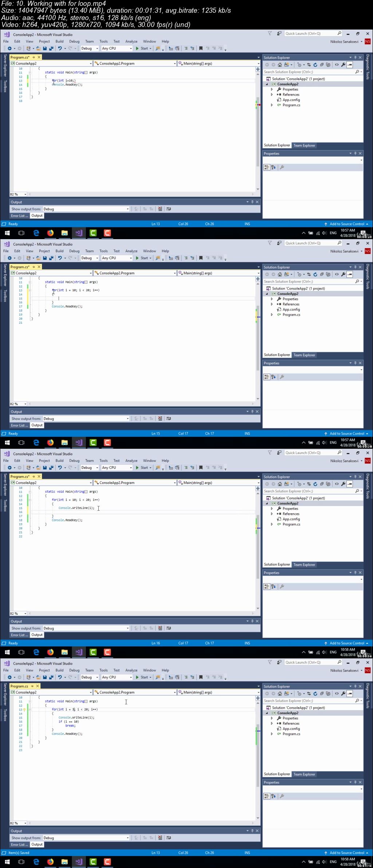Click feedback icon beside Quick Launch, first frame
This screenshot has width=373, height=868.
pyautogui.click(x=279, y=34)
